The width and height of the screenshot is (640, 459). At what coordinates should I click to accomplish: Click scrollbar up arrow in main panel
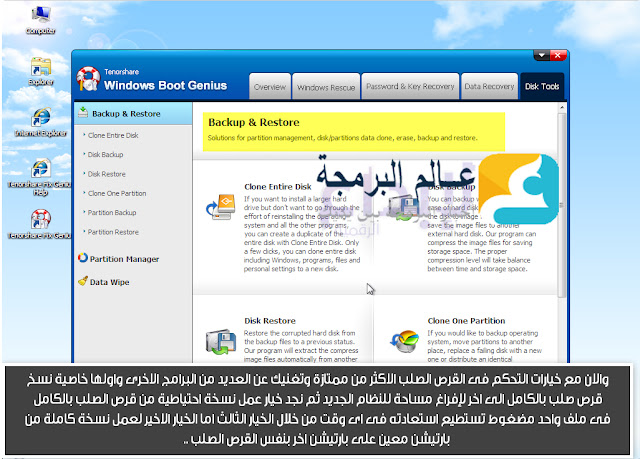click(x=562, y=107)
